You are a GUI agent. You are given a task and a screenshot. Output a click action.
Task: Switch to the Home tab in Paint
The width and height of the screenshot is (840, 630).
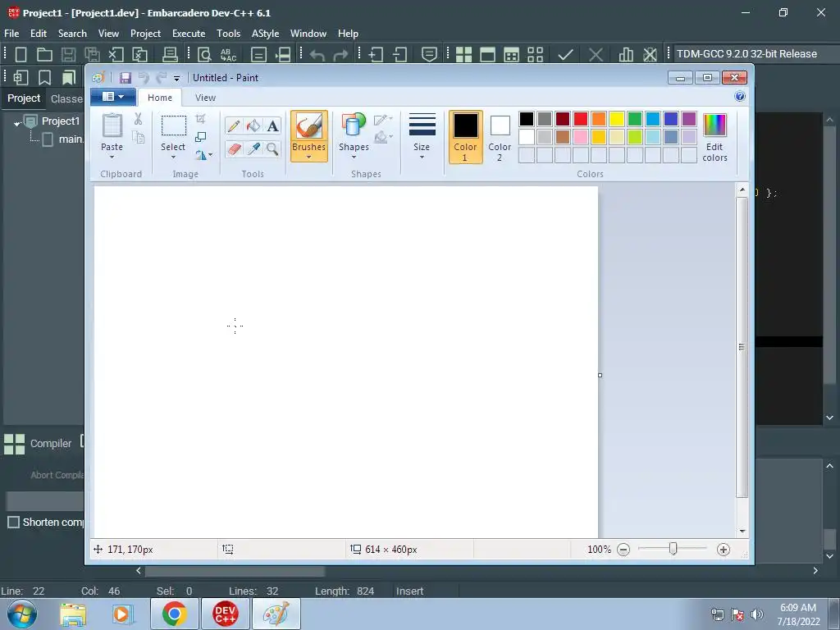(160, 98)
